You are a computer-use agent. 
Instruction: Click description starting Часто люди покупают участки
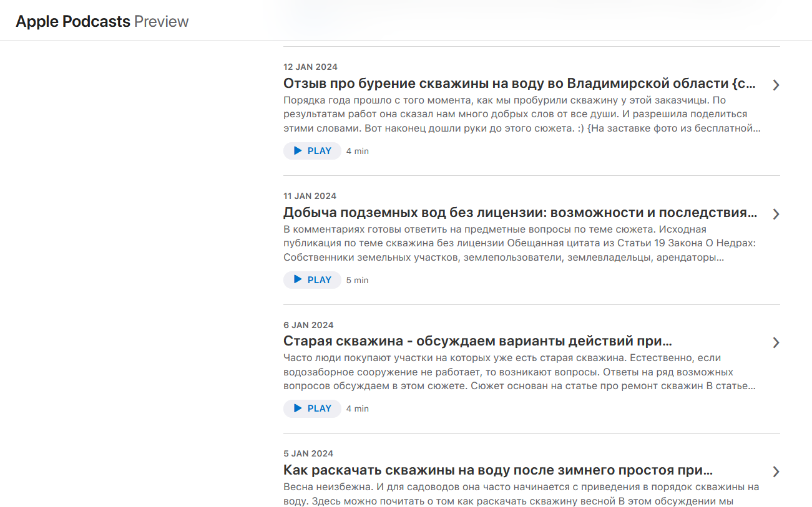tap(521, 372)
